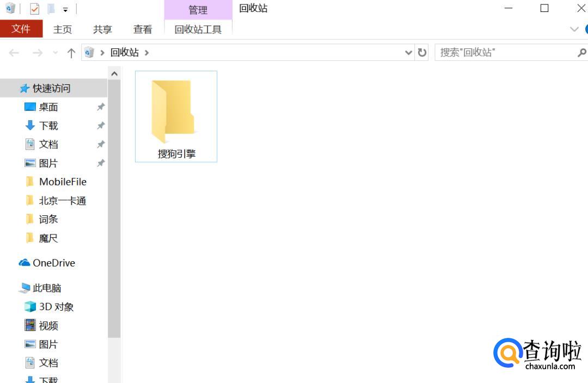Screen dimensions: 588x383
Task: Go forward with the right arrow button
Action: point(38,53)
